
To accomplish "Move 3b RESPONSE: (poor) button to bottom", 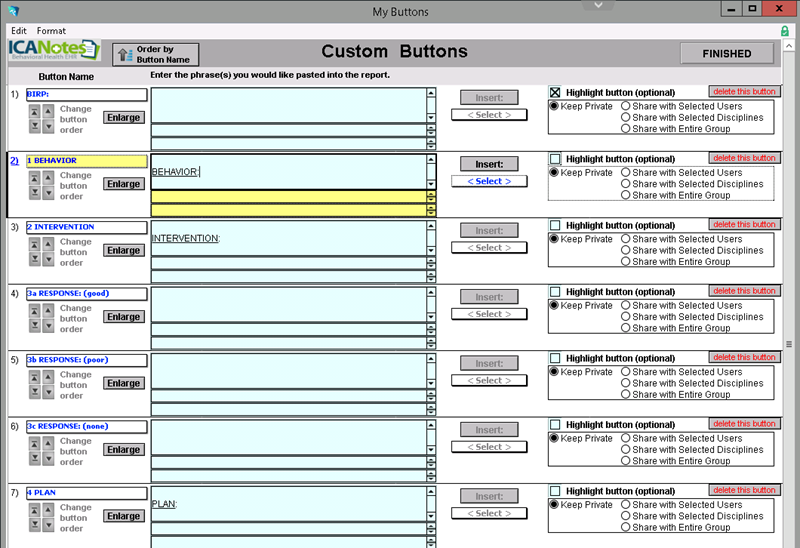I will [34, 391].
